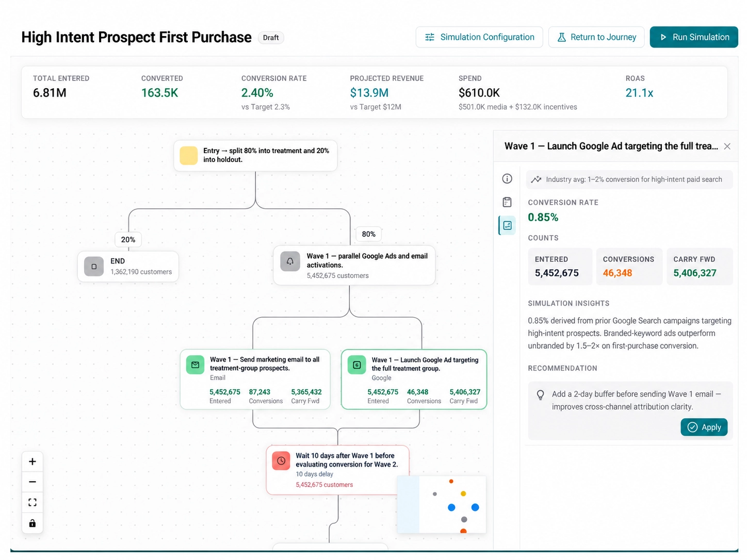Viewport: 747px width, 560px height.
Task: Open Simulation Configuration
Action: (x=479, y=37)
